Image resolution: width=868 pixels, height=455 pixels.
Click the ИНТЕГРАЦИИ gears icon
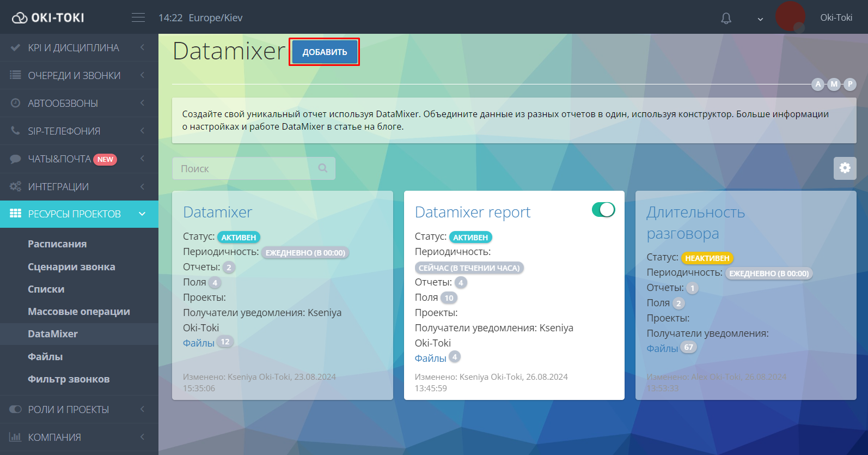click(x=16, y=186)
